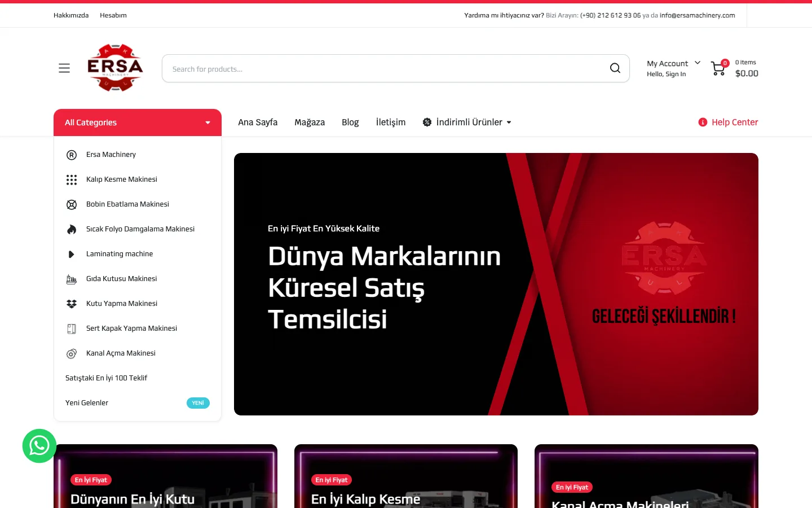Open the shopping cart icon
The height and width of the screenshot is (508, 812).
pyautogui.click(x=718, y=68)
